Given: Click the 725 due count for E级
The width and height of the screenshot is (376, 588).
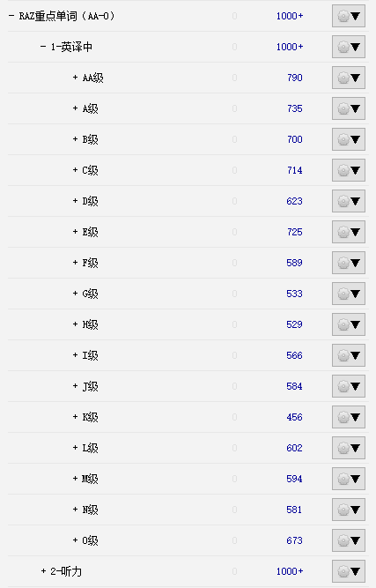Looking at the screenshot, I should coord(295,232).
